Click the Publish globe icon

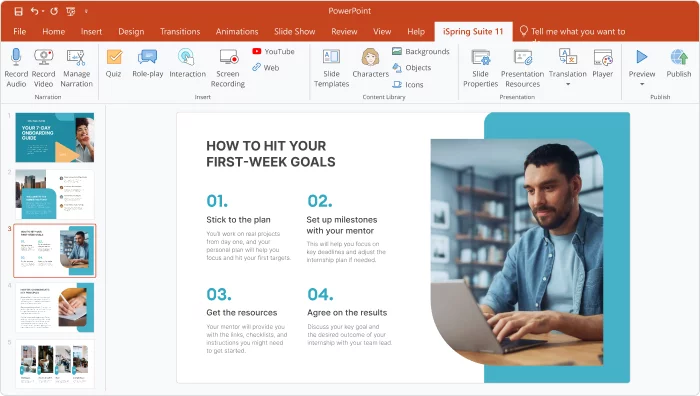click(x=679, y=57)
